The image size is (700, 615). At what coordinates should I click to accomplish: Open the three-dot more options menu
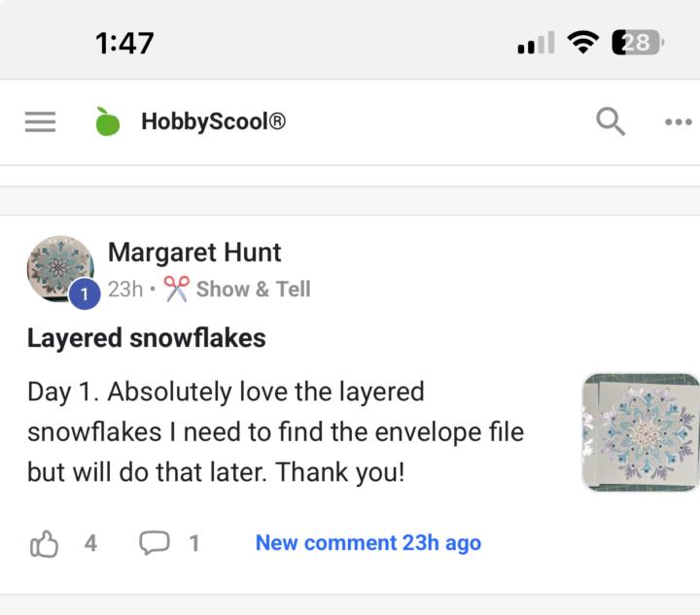(x=678, y=122)
